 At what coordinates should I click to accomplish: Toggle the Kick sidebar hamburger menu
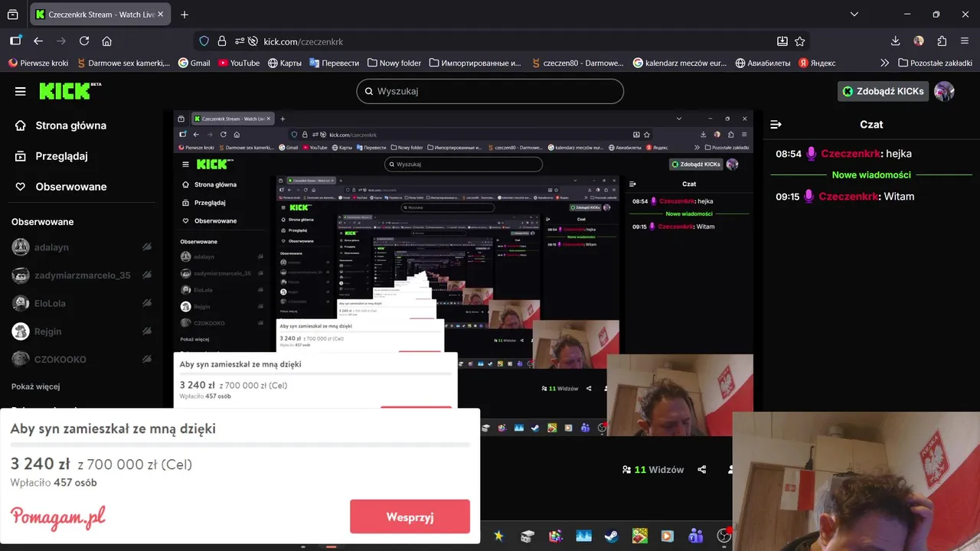pos(21,91)
